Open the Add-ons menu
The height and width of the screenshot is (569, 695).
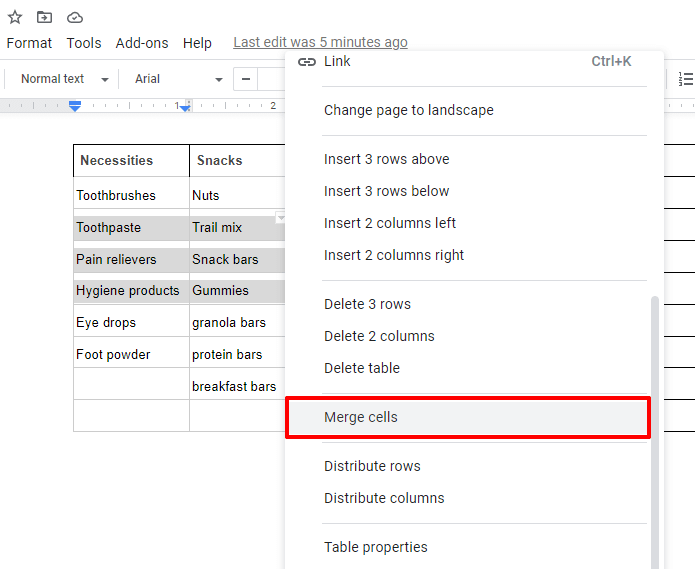(x=142, y=43)
